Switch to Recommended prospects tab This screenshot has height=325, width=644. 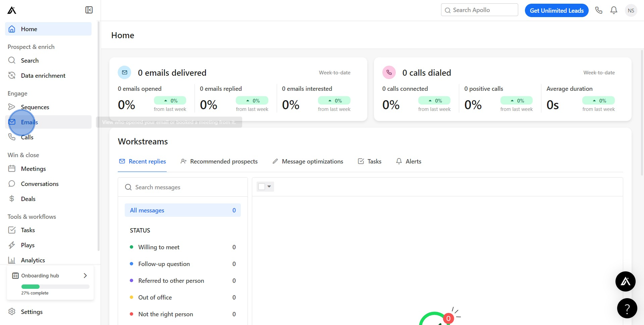(219, 161)
